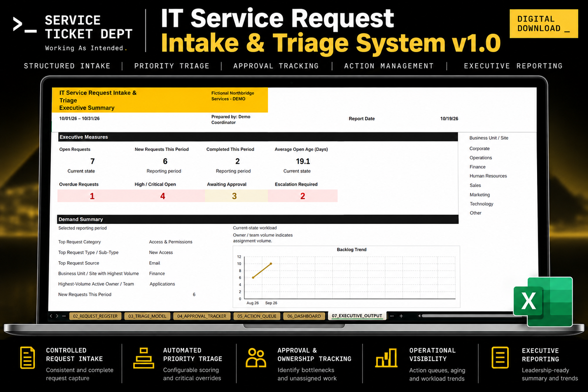Add a new sheet with plus button
The height and width of the screenshot is (392, 588).
[401, 316]
